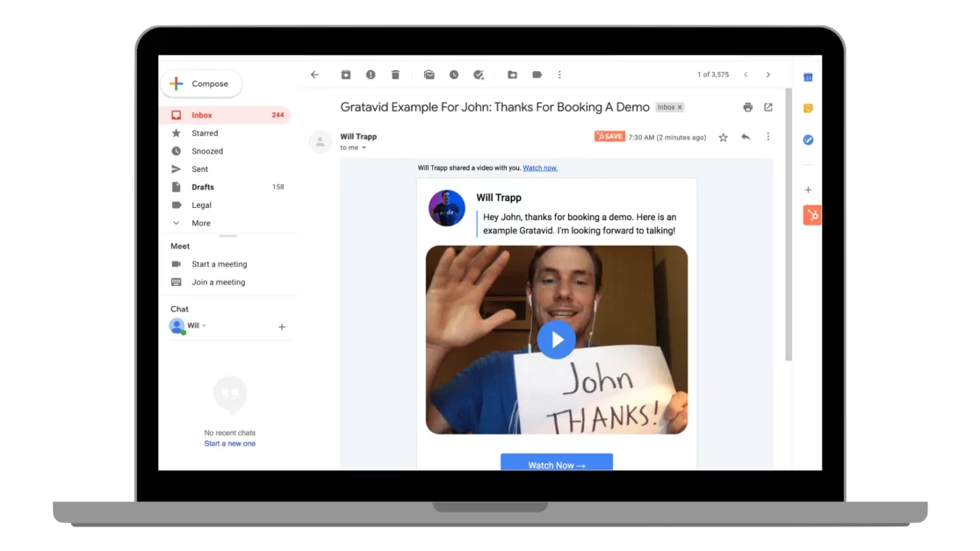Add a new chat with plus icon
The width and height of the screenshot is (980, 551).
tap(282, 326)
